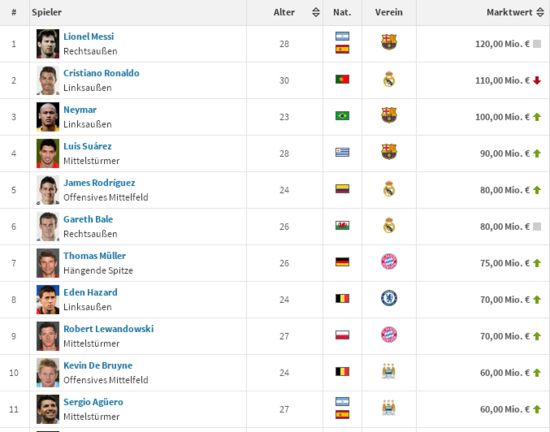The height and width of the screenshot is (432, 550).
Task: Open Bayern Munich crest in Thomas Müller row
Action: coord(389,262)
